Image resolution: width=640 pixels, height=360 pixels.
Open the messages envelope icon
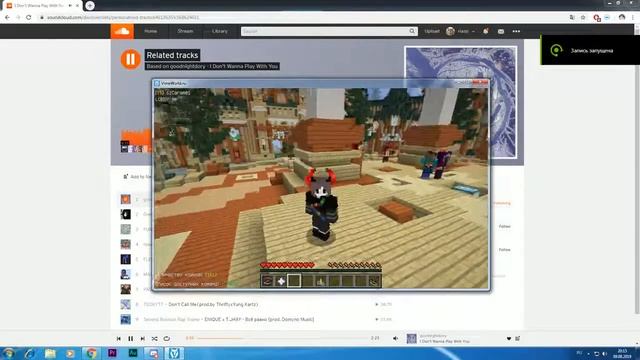(x=501, y=31)
